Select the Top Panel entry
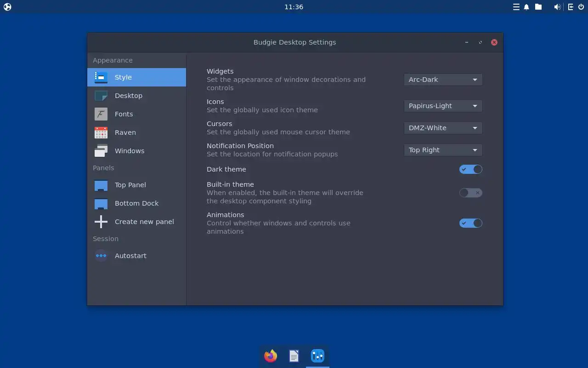Screen dimensions: 588x368 [x=136, y=185]
